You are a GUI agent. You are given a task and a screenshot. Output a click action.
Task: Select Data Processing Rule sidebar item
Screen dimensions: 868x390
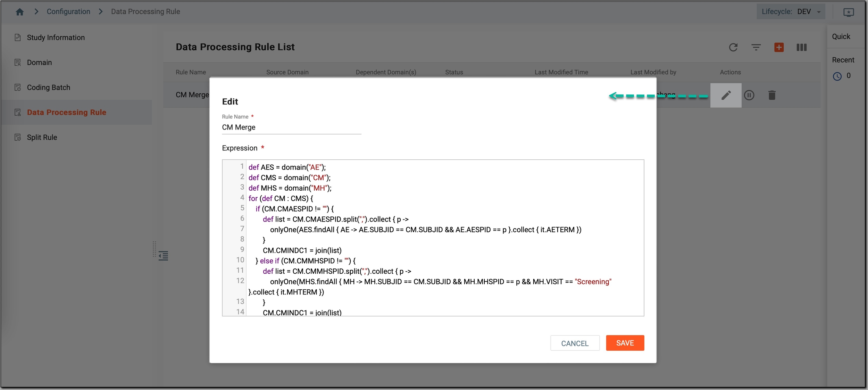pyautogui.click(x=66, y=113)
